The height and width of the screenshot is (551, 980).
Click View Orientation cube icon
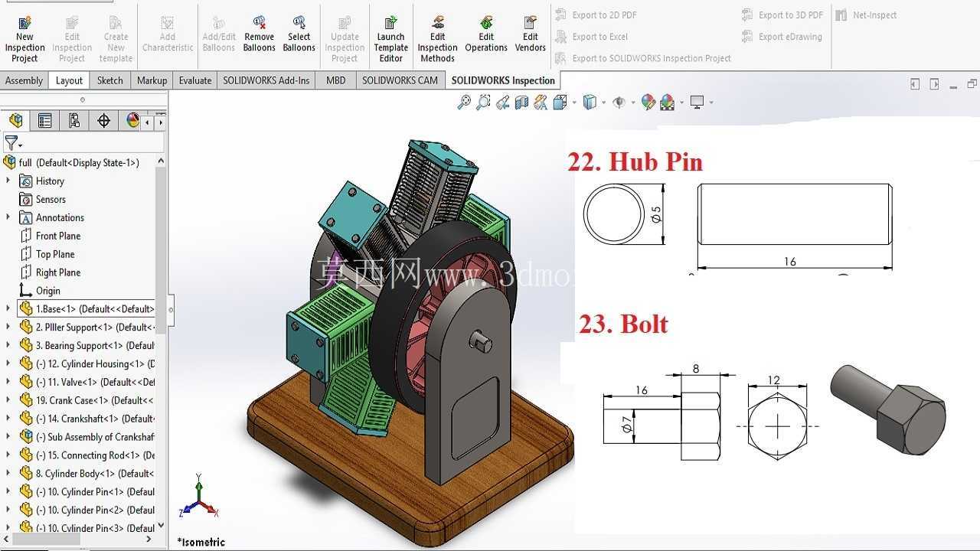point(559,102)
